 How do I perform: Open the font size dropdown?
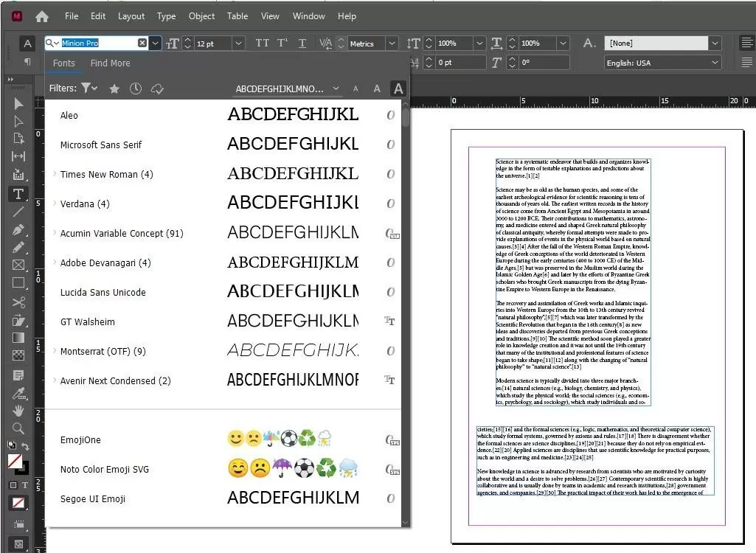point(238,44)
